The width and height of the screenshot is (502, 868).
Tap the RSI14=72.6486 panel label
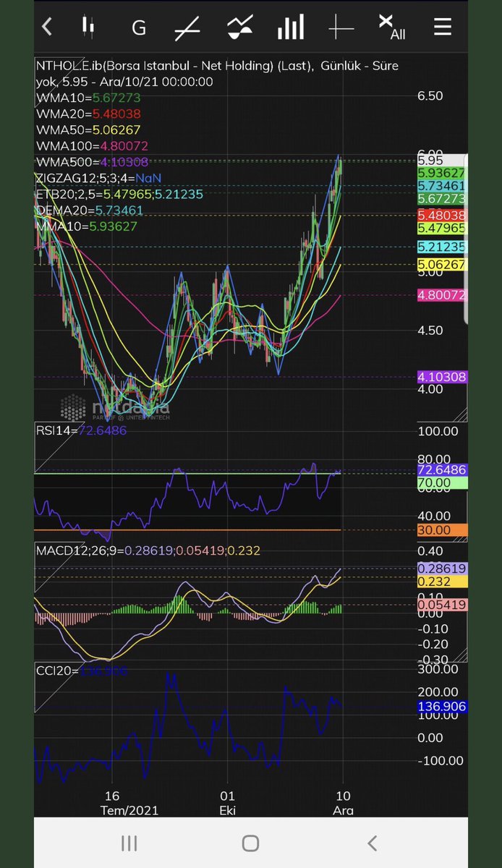81,430
